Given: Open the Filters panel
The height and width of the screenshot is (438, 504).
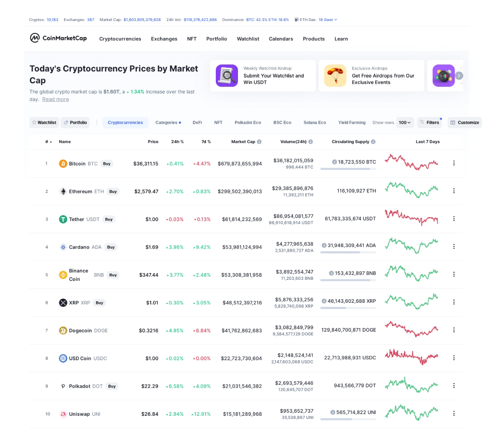Looking at the screenshot, I should (429, 122).
